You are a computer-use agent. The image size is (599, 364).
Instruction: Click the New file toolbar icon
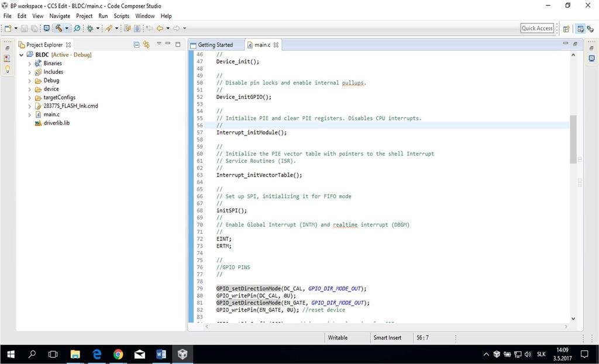[8, 28]
